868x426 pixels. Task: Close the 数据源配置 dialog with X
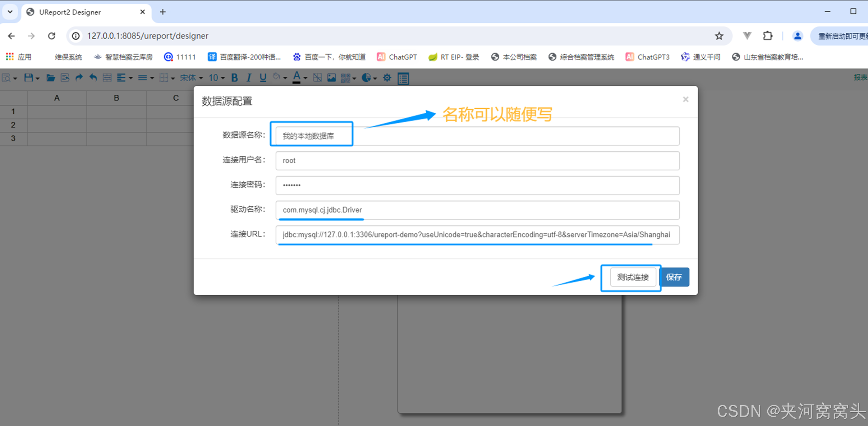point(685,99)
